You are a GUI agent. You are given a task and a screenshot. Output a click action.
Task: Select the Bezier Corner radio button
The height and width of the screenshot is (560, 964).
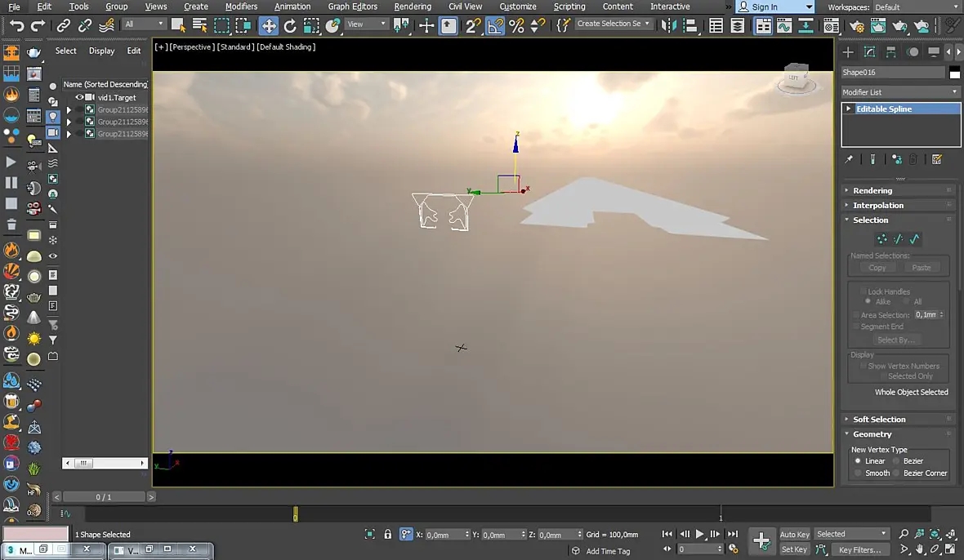pyautogui.click(x=896, y=473)
